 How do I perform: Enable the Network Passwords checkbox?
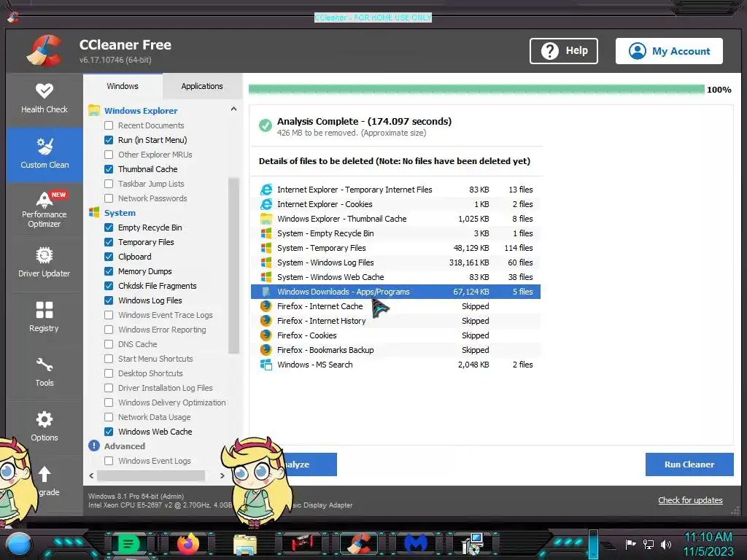click(x=109, y=198)
